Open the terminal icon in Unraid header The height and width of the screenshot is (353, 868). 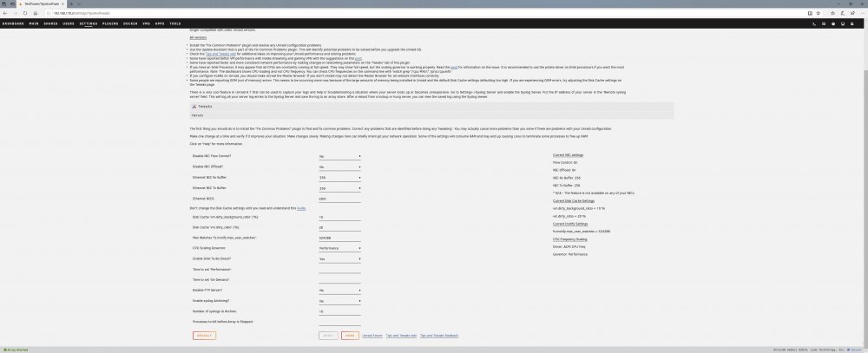814,23
